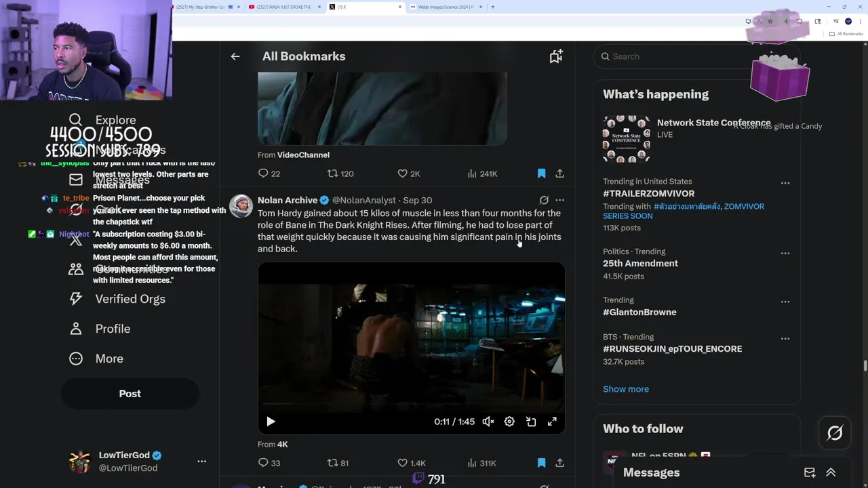The image size is (868, 488).
Task: Share the Nolan Archive post
Action: click(x=559, y=463)
